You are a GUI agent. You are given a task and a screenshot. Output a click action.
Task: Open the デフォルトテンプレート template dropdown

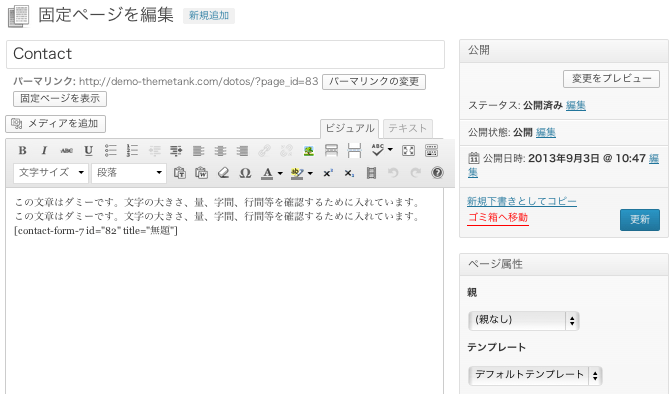(535, 375)
